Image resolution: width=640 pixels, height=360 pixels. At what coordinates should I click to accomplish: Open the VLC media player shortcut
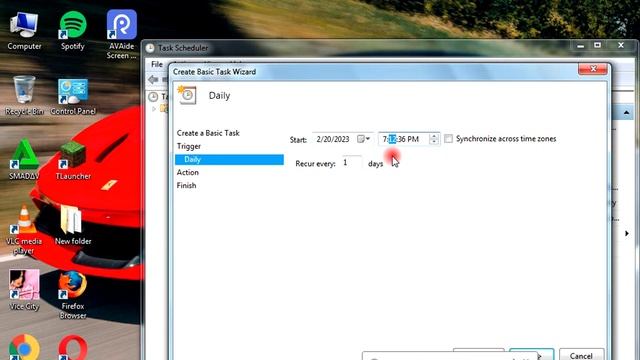point(24,230)
